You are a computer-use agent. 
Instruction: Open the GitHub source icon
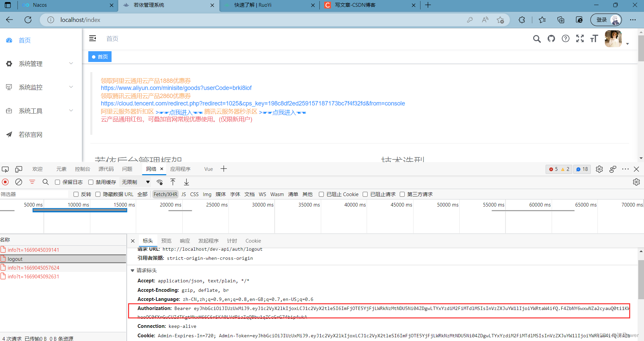(x=551, y=39)
